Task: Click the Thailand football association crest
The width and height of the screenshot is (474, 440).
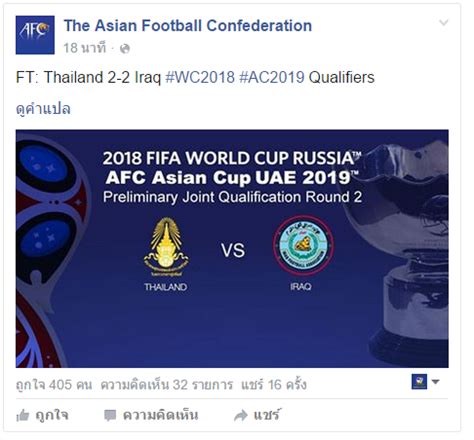Action: click(x=166, y=247)
